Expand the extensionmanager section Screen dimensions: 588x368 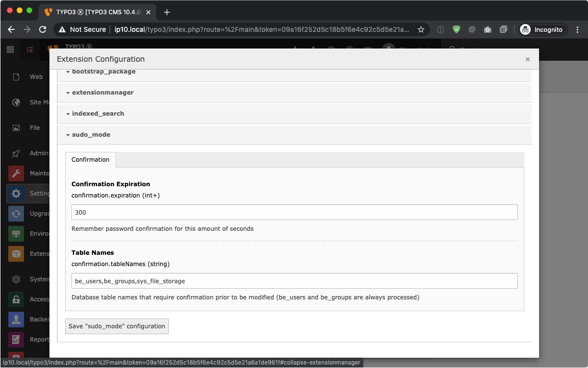pyautogui.click(x=294, y=93)
